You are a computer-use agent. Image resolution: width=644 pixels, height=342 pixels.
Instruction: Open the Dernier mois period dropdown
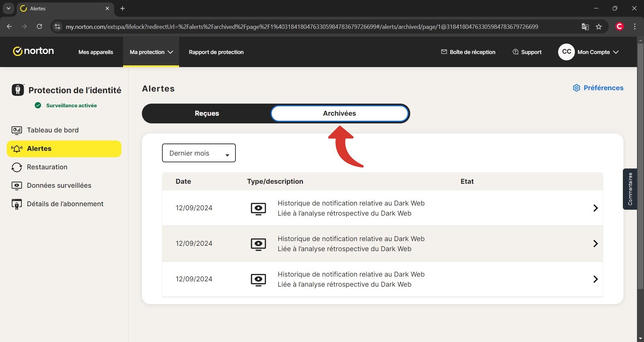[199, 153]
